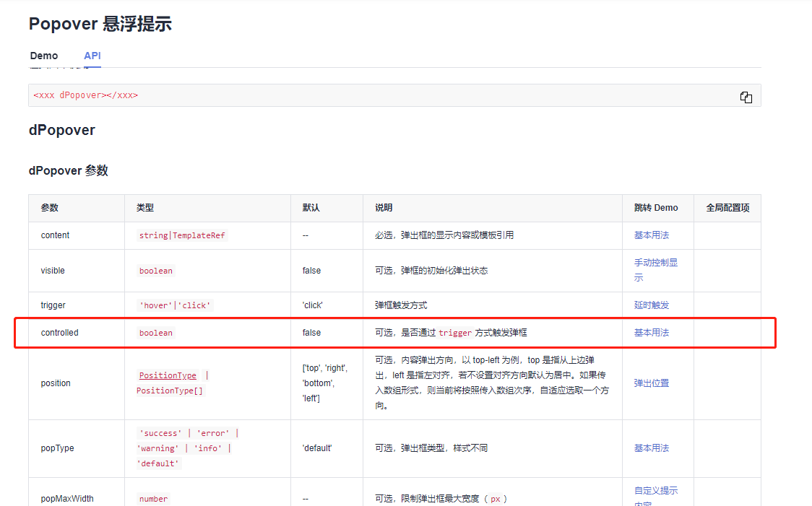Click the 全局配置项 column header

pyautogui.click(x=727, y=208)
